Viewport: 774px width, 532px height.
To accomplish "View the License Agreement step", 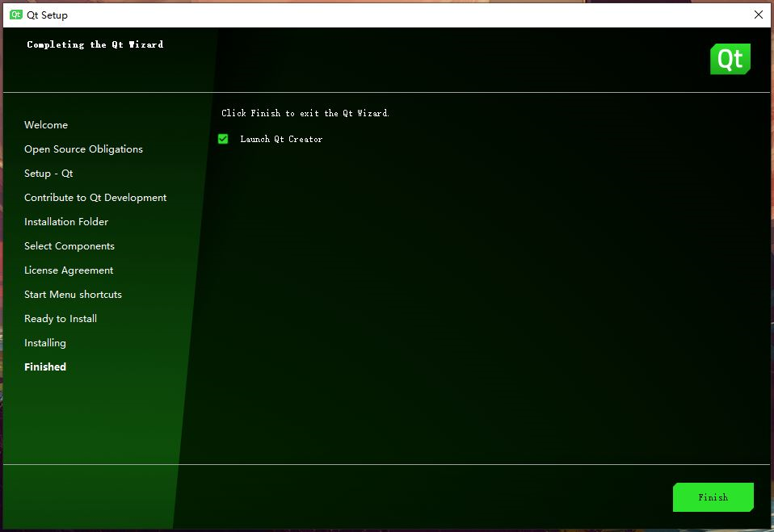I will [69, 270].
